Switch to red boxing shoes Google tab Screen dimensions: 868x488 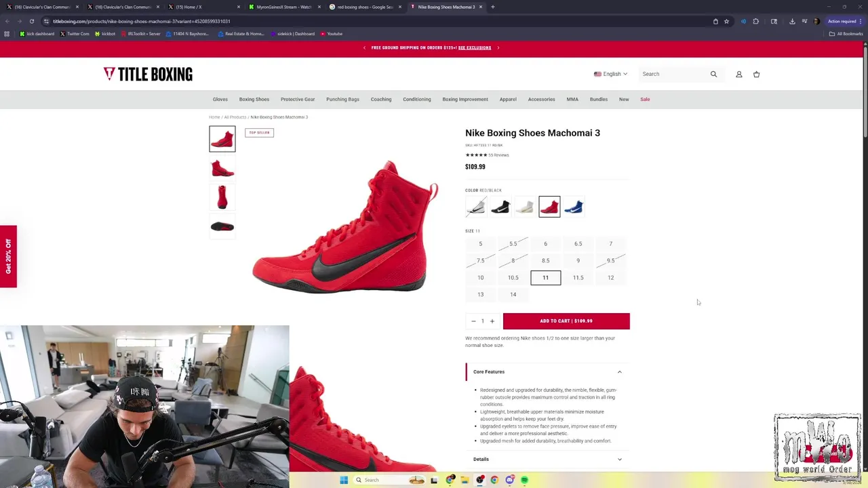pos(365,7)
